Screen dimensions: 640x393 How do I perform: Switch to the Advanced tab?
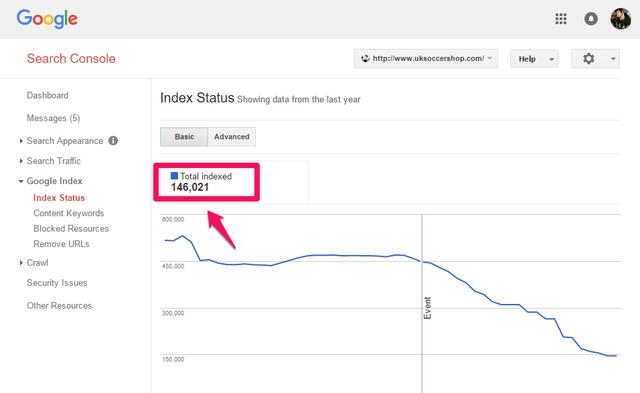pyautogui.click(x=231, y=137)
